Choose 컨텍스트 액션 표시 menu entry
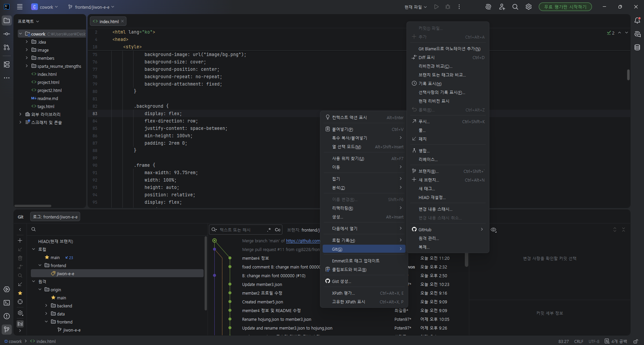This screenshot has height=345, width=644. [364, 117]
